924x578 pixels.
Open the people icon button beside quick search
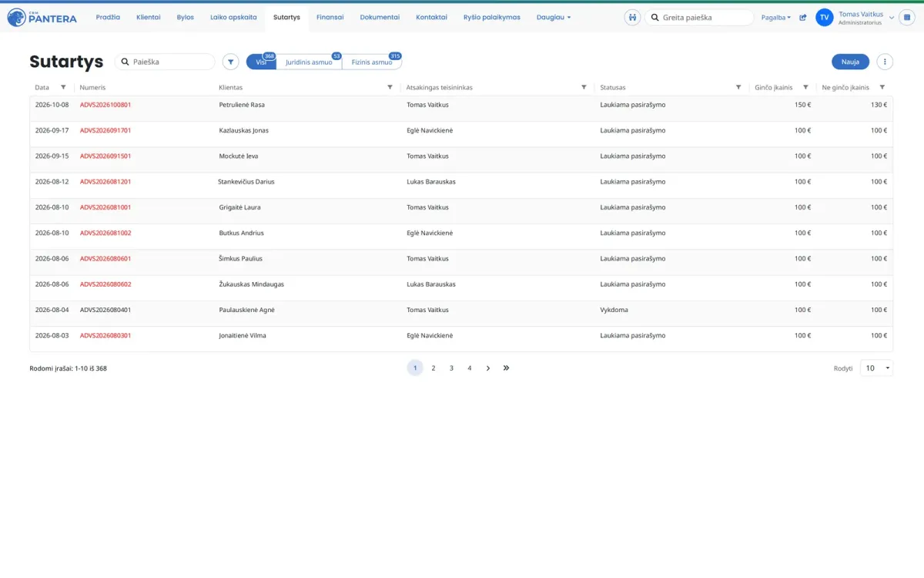pos(632,17)
